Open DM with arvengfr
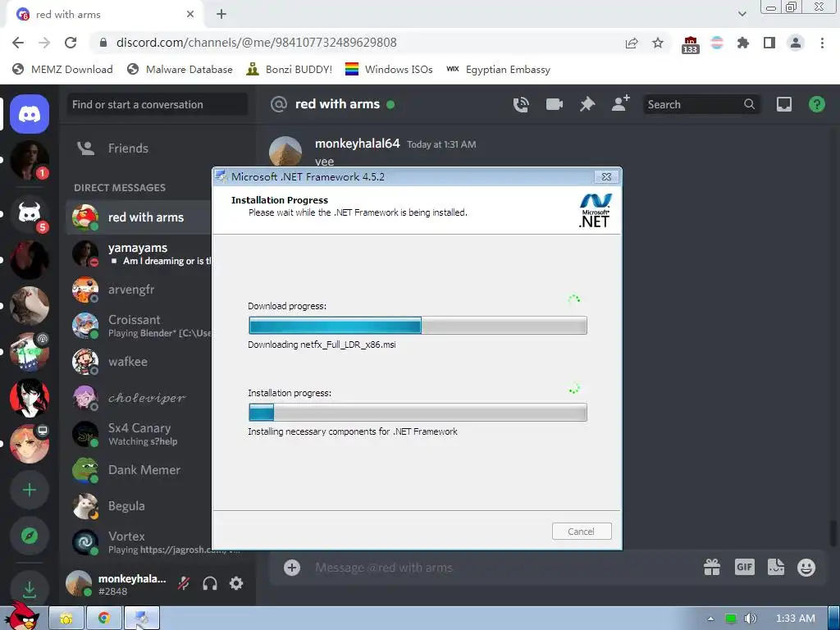The image size is (840, 630). pos(138,290)
